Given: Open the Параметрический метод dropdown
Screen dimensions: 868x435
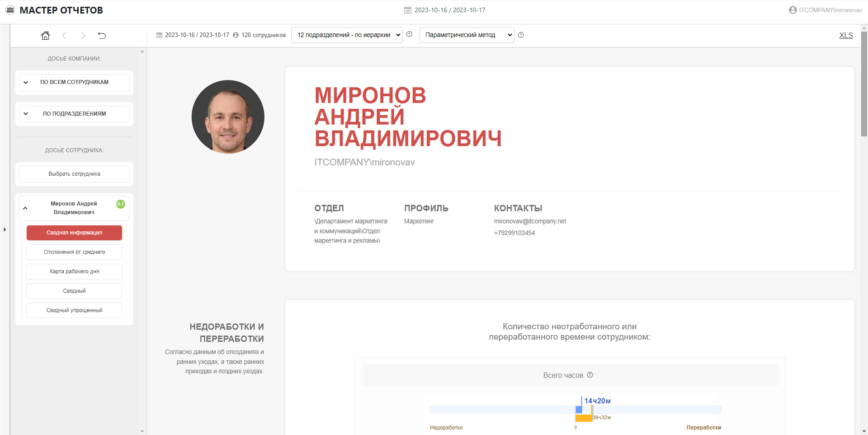Looking at the screenshot, I should click(467, 35).
